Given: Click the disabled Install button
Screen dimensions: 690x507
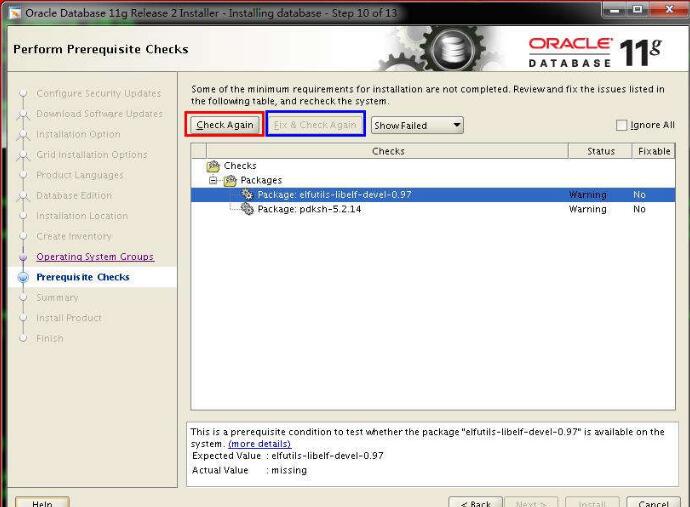Looking at the screenshot, I should 592,502.
